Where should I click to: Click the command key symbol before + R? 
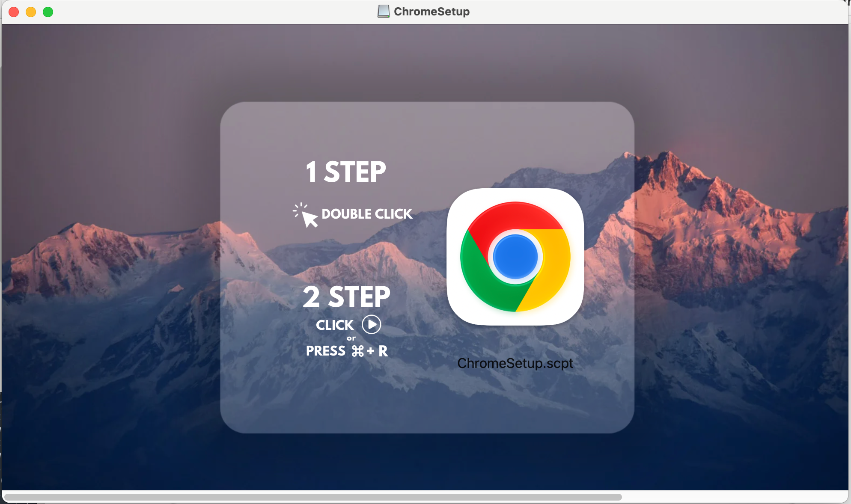click(x=357, y=351)
